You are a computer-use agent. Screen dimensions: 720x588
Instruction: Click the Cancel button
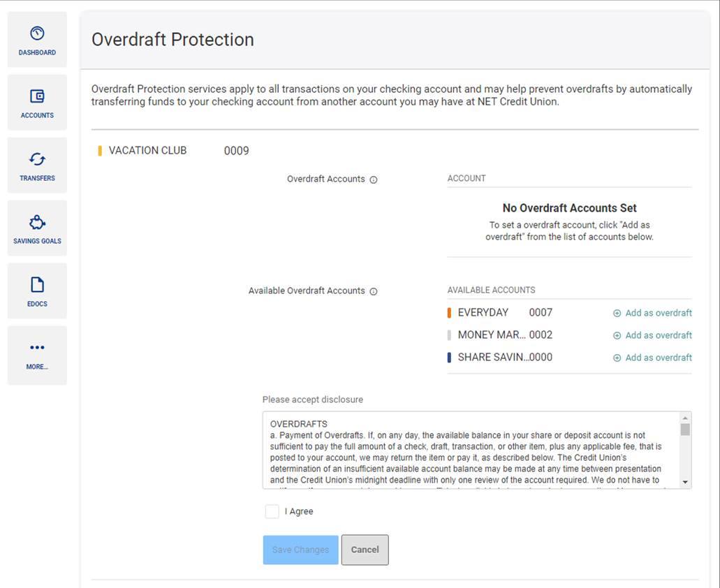[x=365, y=550]
